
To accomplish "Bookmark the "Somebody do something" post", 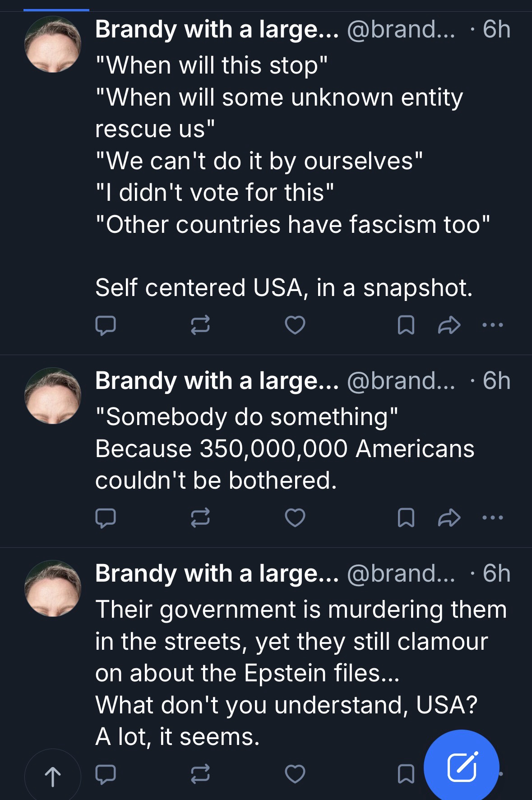I will click(406, 518).
